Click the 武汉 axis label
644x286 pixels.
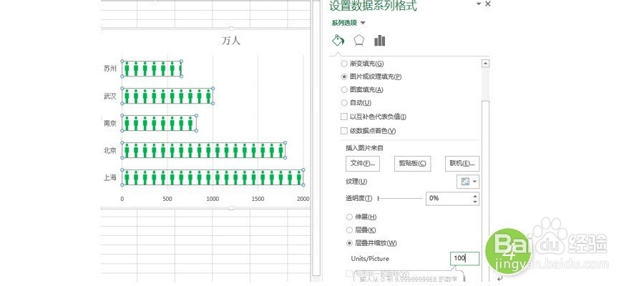point(109,96)
